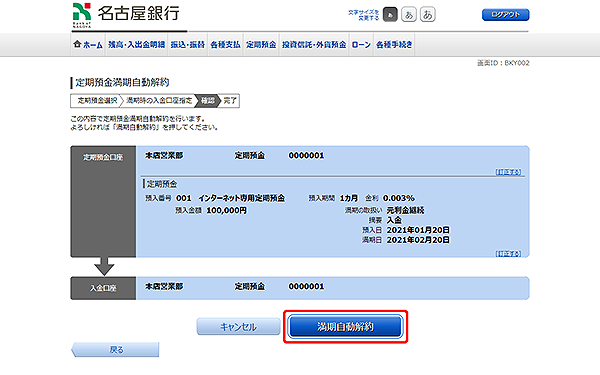Viewport: 600px width, 375px height.
Task: Open 振込・振替 menu
Action: point(188,45)
